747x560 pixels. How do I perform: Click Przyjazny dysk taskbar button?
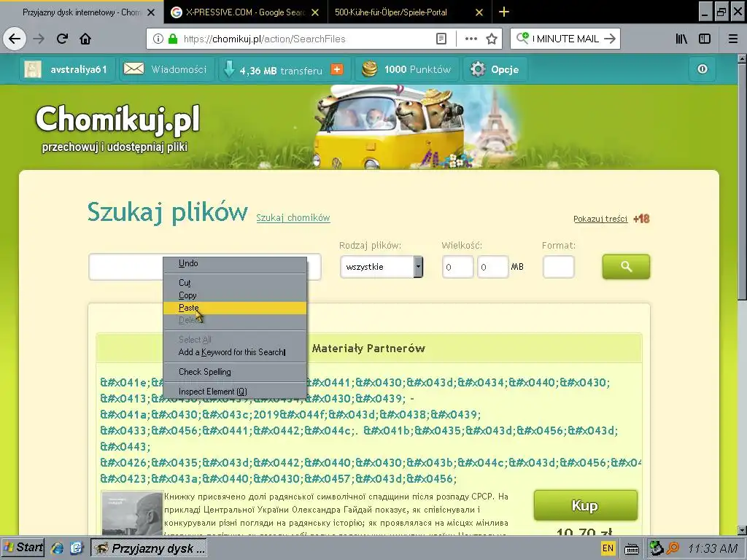(x=149, y=548)
